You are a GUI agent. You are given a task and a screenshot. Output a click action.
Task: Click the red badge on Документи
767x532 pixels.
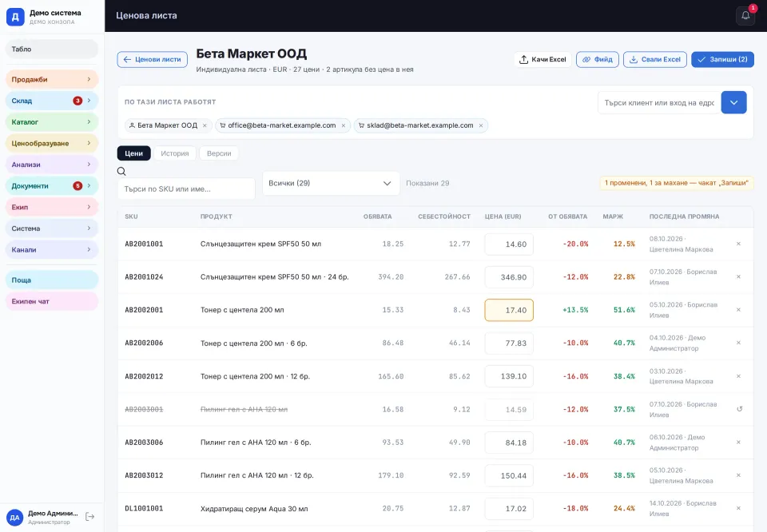[x=77, y=186]
